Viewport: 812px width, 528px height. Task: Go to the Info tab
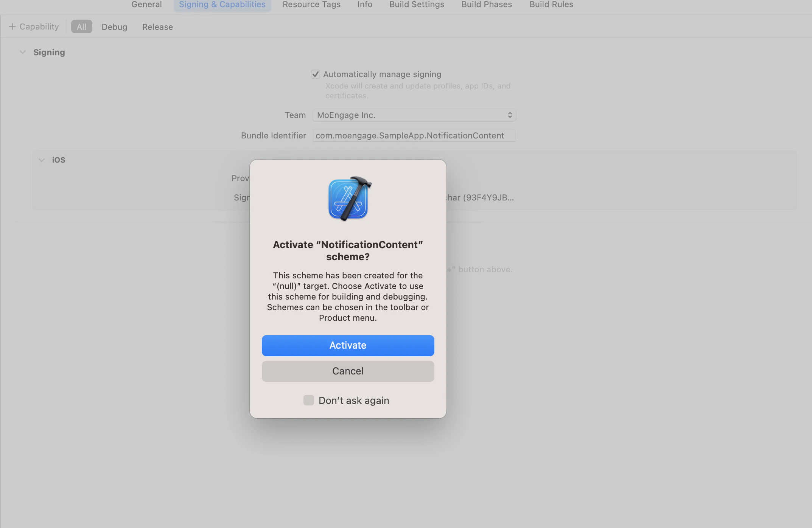365,5
